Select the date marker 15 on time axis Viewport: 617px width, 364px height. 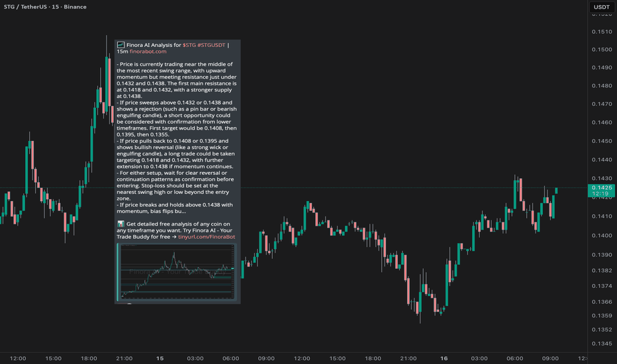coord(160,358)
